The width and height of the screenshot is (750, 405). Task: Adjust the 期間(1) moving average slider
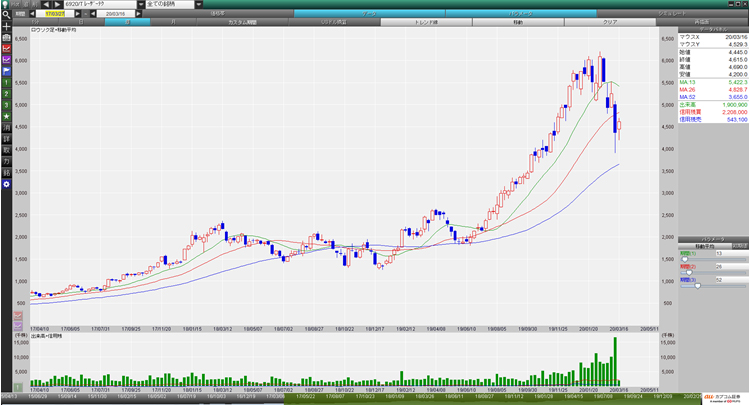point(686,258)
